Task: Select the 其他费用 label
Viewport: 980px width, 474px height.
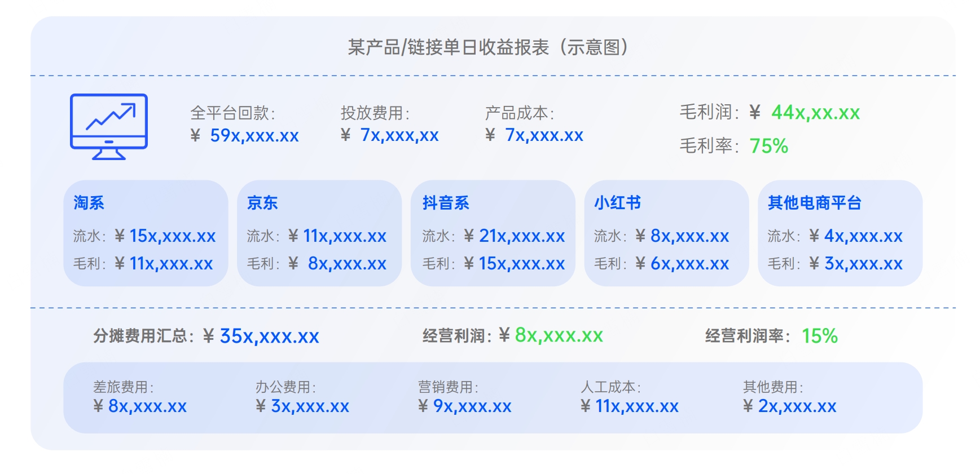Action: (773, 387)
